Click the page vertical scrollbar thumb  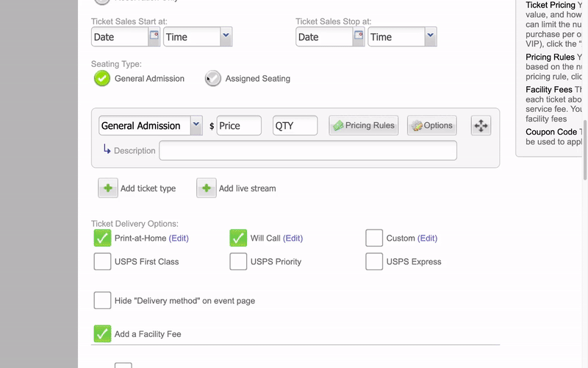(585, 150)
